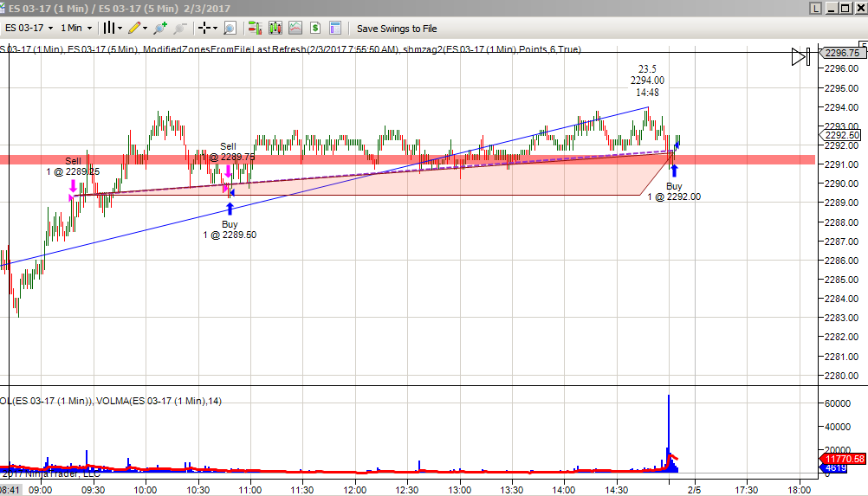Screen dimensions: 868x496
Task: Expand the chart style dropdown arrow
Action: coord(120,29)
